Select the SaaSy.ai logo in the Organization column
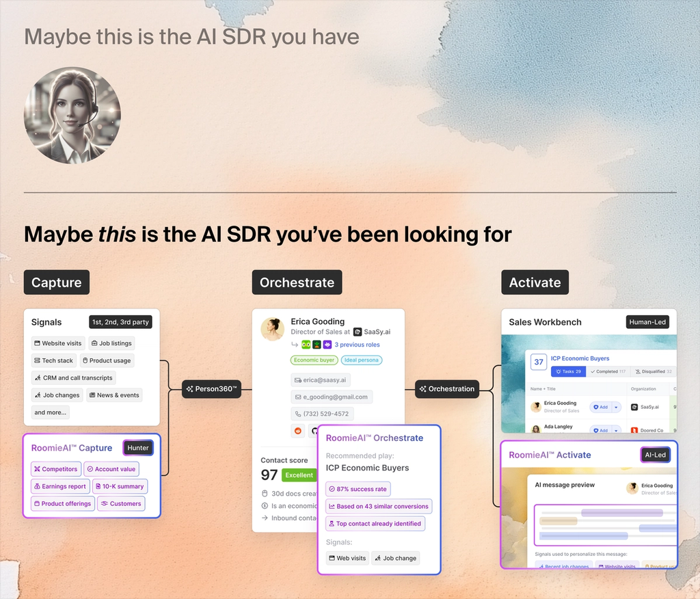The image size is (700, 599). coord(634,407)
